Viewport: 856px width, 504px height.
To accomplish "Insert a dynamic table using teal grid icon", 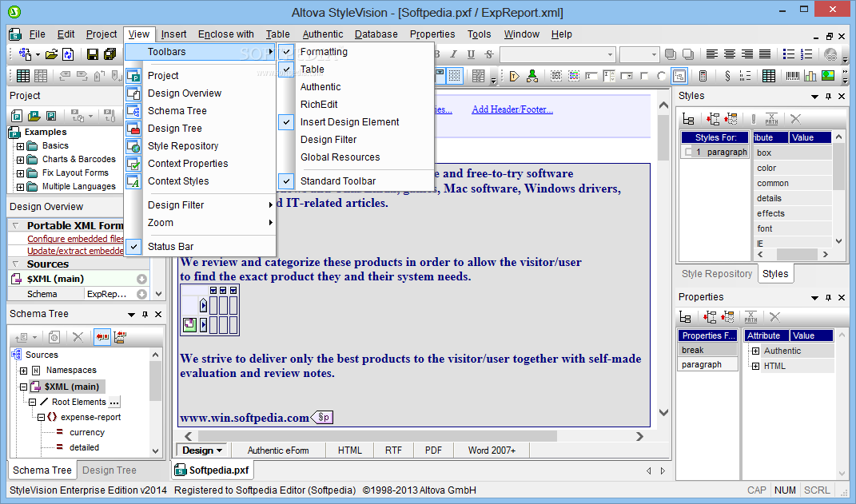I will (769, 76).
